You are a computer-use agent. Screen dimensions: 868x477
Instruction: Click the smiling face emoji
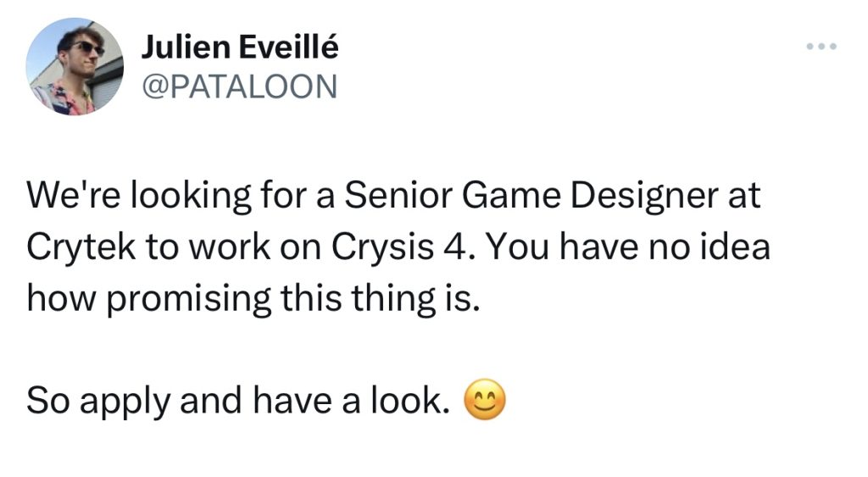click(x=484, y=400)
